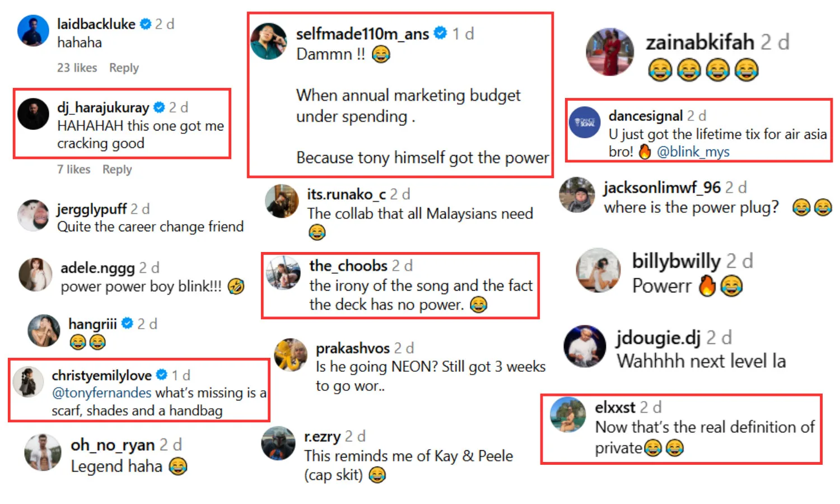Image resolution: width=840 pixels, height=504 pixels.
Task: Click christyemilylove's verified checkmark
Action: pos(162,375)
